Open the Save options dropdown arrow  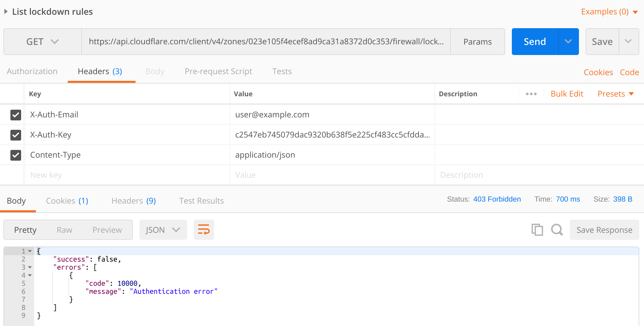[x=628, y=42]
